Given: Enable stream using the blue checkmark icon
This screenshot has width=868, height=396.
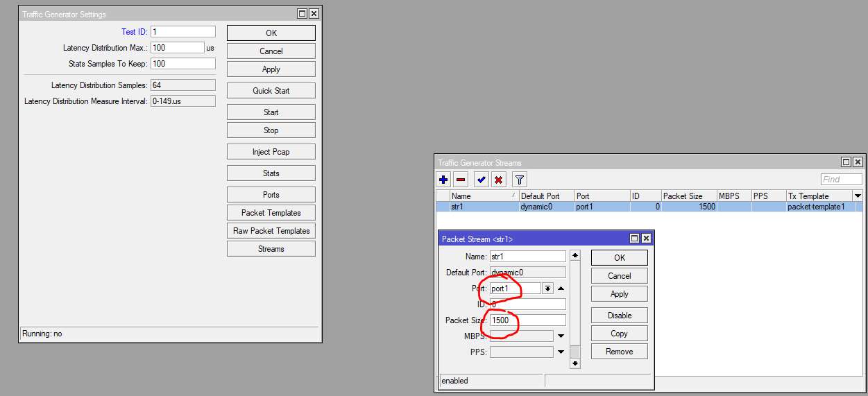Looking at the screenshot, I should pos(482,180).
